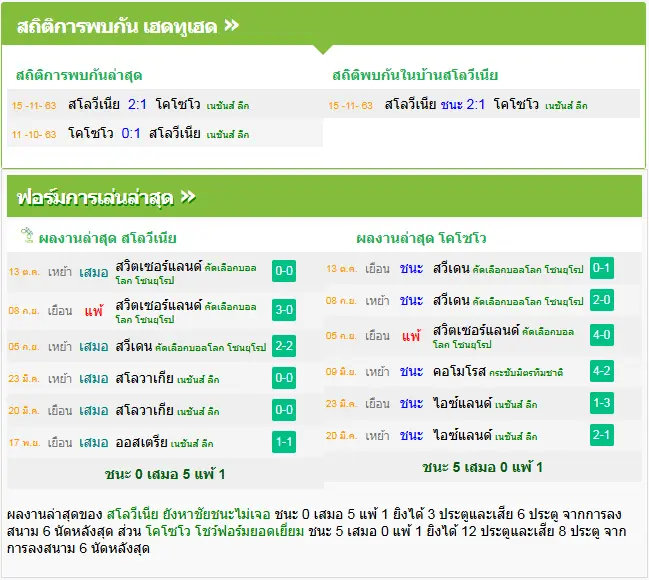
Task: Click the date 17 พ.ย. in Slovenia results
Action: pos(24,443)
